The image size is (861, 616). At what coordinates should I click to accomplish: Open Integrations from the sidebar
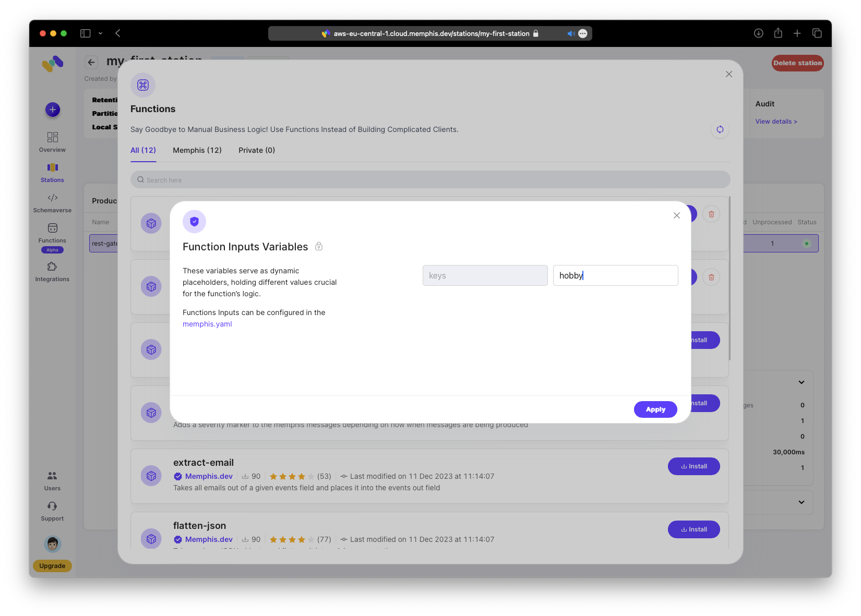tap(52, 272)
